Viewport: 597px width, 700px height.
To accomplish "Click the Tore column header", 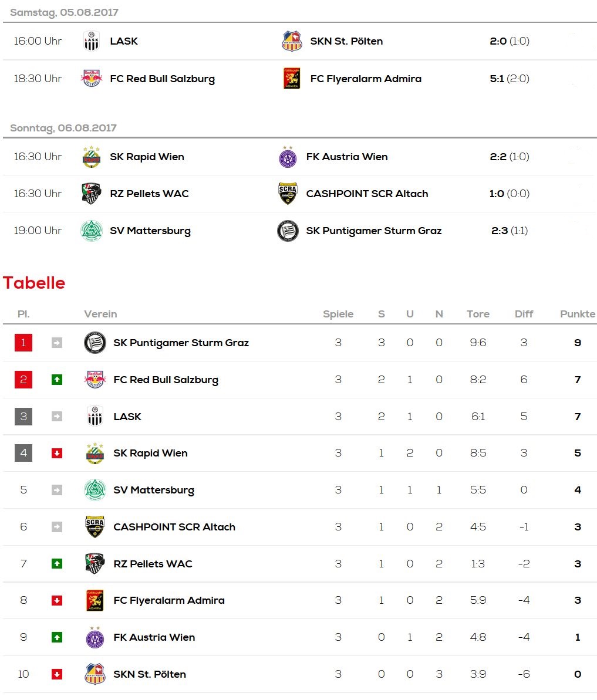I will 478,314.
